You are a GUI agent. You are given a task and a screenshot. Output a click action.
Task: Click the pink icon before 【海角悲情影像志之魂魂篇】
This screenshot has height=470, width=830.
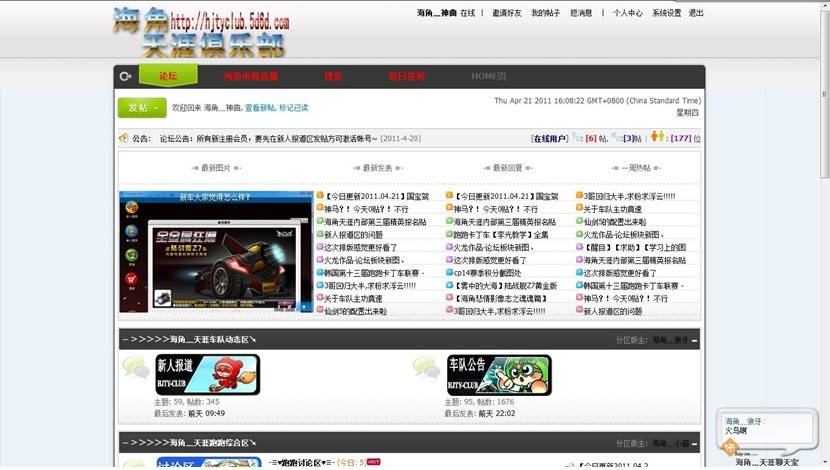[449, 297]
